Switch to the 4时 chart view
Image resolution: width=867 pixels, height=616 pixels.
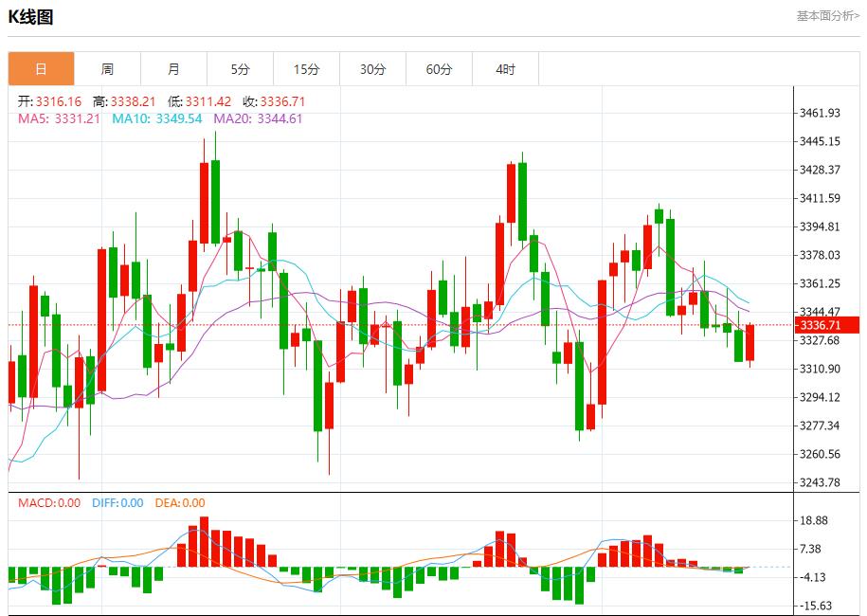505,68
